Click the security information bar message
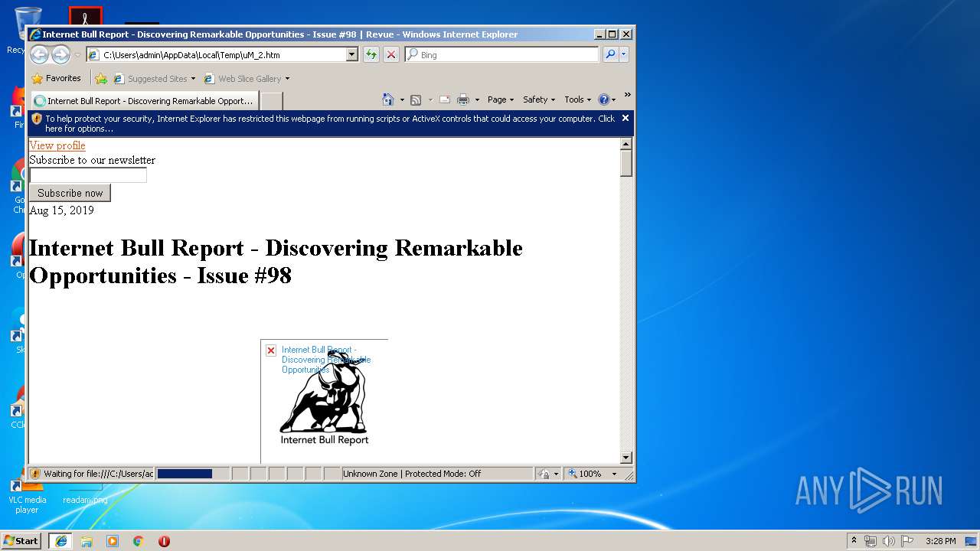 pos(329,123)
